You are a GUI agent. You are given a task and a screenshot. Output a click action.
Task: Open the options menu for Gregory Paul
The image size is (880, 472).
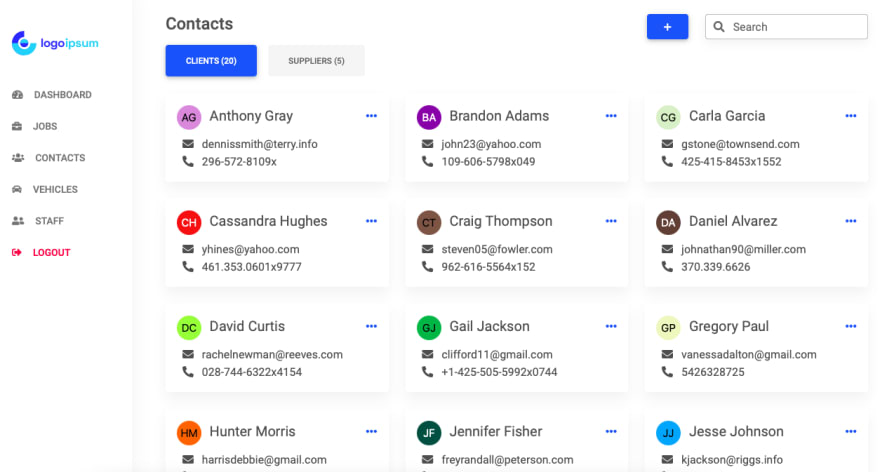(x=851, y=326)
